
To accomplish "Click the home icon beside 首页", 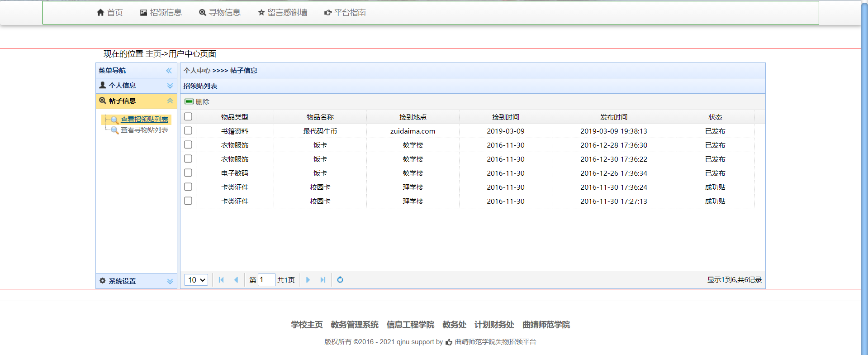I will click(100, 13).
